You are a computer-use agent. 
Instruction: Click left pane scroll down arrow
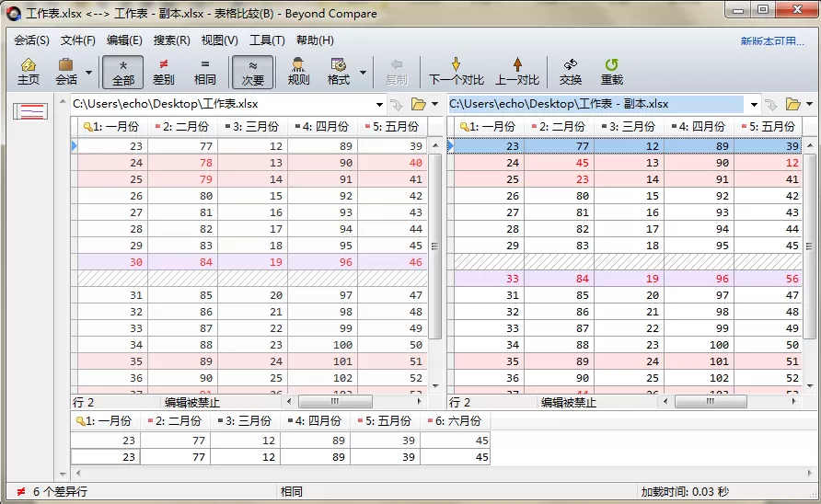pyautogui.click(x=435, y=386)
